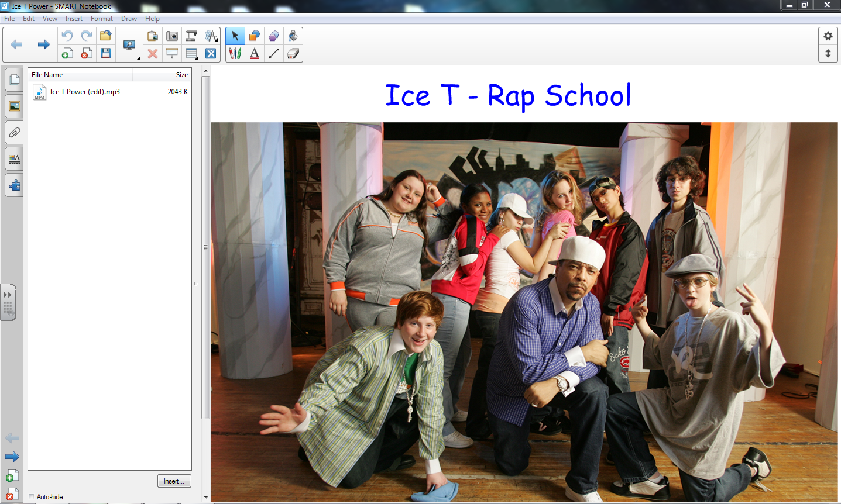841x504 pixels.
Task: Open the Screen Capture toolbar
Action: pos(171,36)
